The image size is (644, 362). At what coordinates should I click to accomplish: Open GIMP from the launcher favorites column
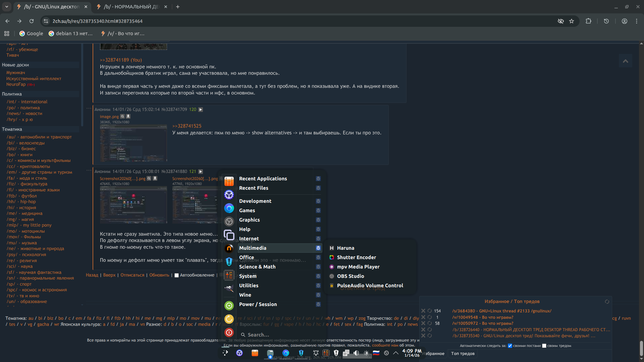[229, 288]
